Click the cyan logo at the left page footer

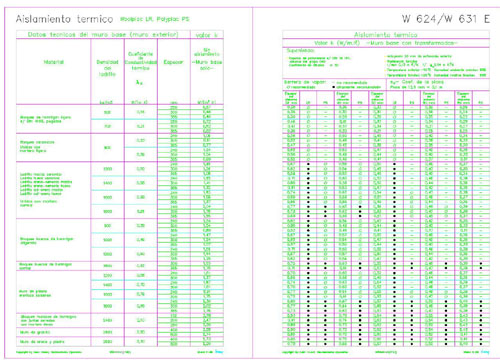coord(219,351)
